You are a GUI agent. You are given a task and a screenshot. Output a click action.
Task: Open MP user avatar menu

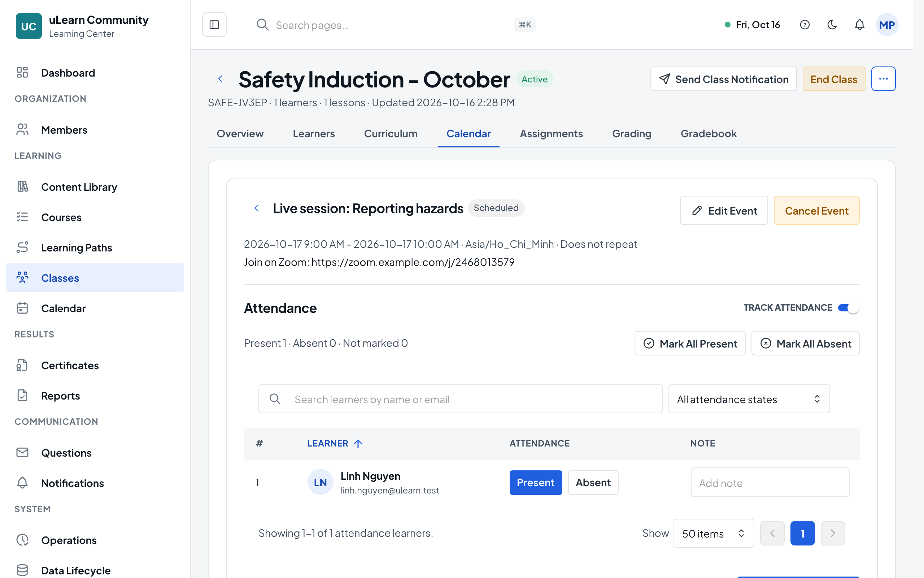[886, 25]
